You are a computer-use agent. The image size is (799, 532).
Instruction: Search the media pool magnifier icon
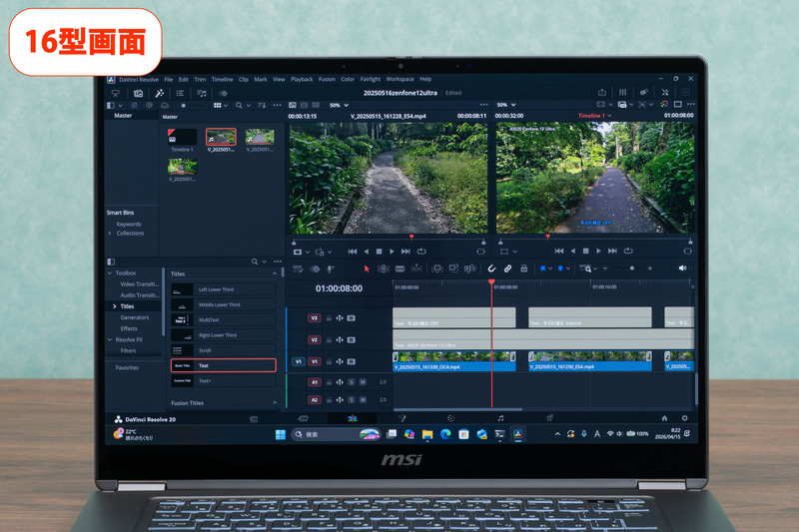tap(239, 106)
